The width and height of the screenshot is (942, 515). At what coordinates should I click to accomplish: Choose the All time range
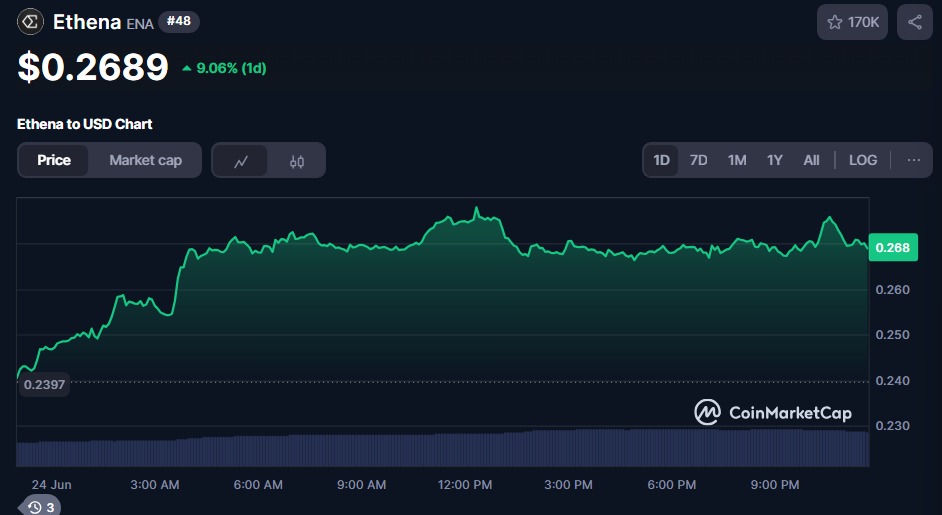coord(811,160)
